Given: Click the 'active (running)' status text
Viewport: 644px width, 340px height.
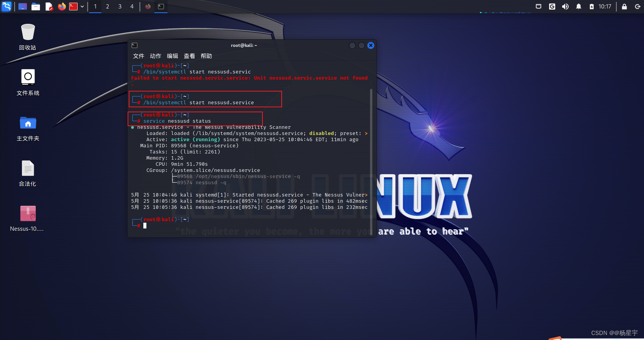Looking at the screenshot, I should pos(196,140).
